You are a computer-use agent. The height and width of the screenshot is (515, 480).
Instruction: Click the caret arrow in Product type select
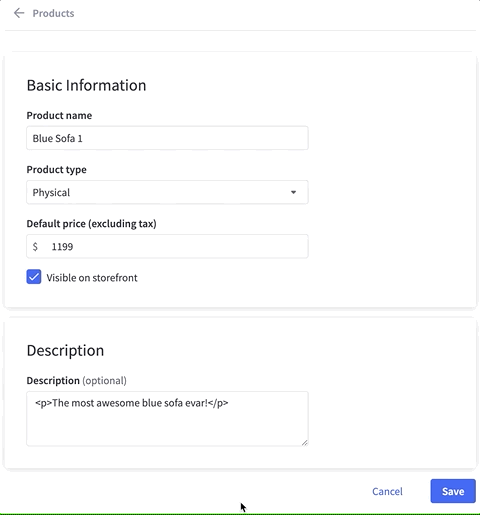point(293,192)
